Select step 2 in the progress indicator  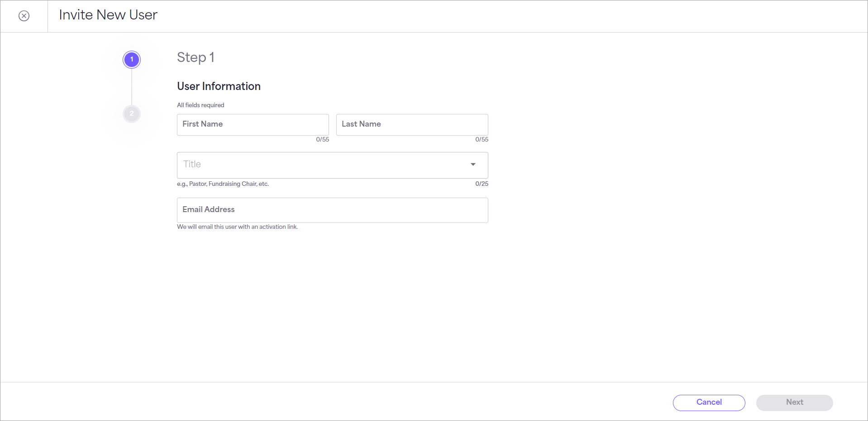pyautogui.click(x=132, y=114)
